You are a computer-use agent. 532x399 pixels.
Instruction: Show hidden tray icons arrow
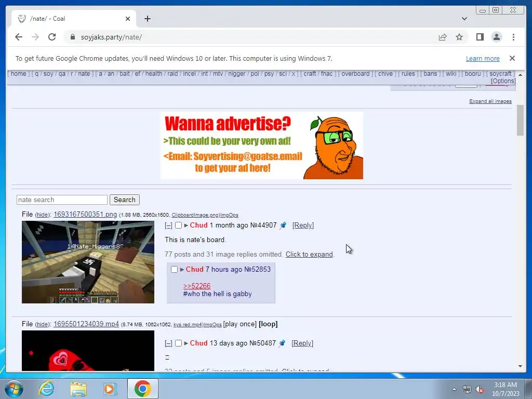[454, 389]
